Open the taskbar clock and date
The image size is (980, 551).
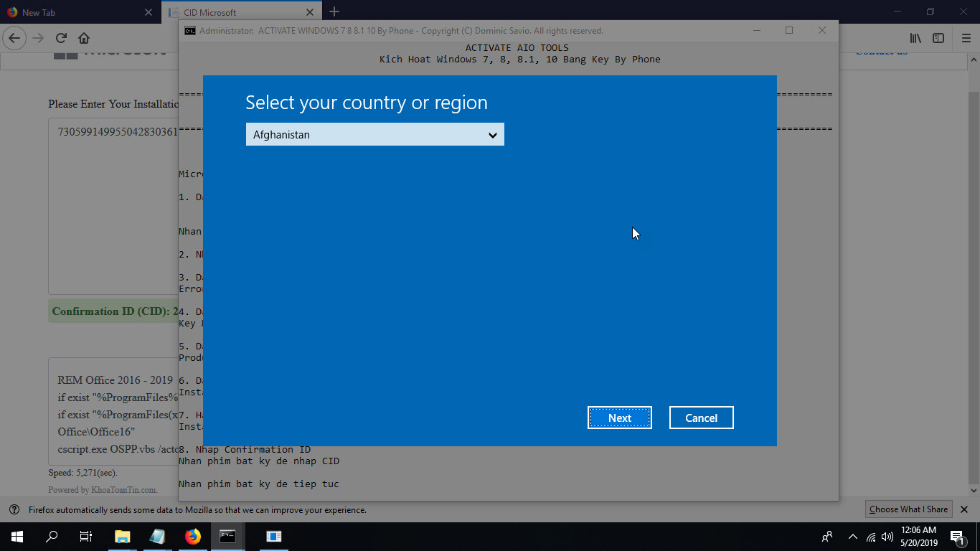[918, 536]
